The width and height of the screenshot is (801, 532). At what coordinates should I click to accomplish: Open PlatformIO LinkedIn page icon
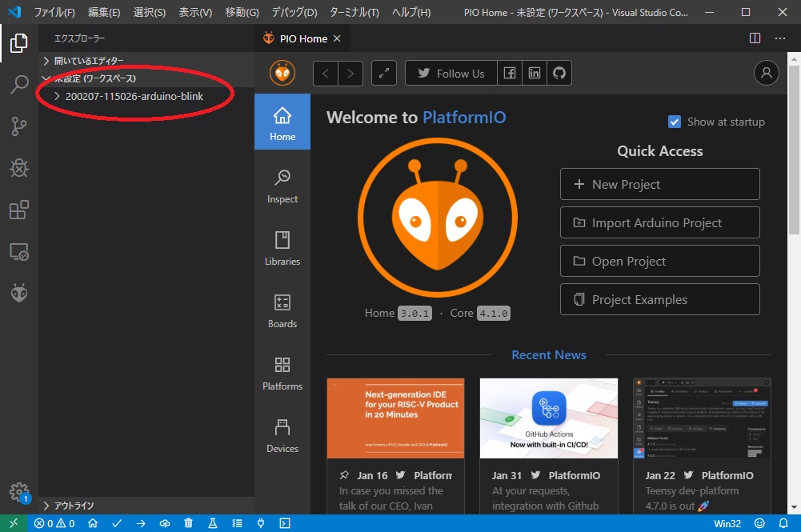535,73
